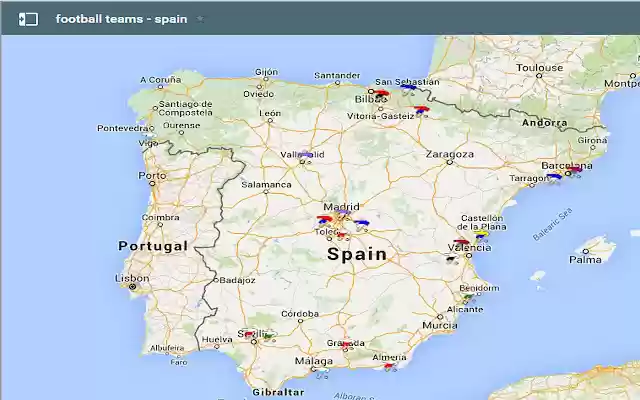
Task: Click the Santander city label
Action: 337,76
